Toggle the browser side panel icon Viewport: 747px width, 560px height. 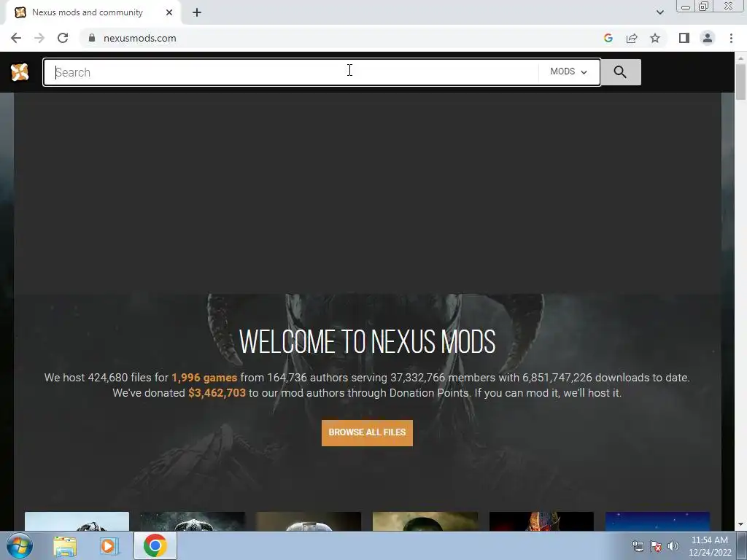(x=684, y=38)
